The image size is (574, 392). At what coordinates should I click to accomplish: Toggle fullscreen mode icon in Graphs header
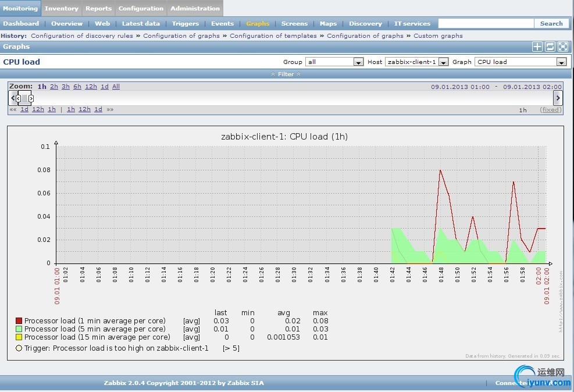pyautogui.click(x=562, y=47)
